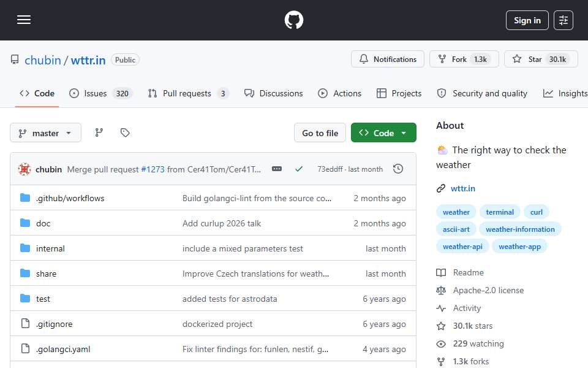Open the internal folder
The image size is (588, 368).
pyautogui.click(x=50, y=248)
